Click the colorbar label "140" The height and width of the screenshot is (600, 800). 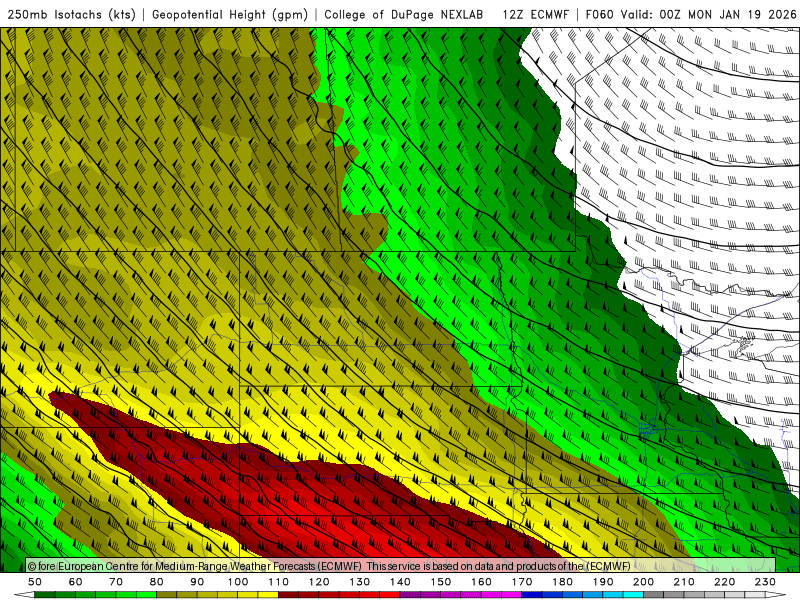tap(400, 582)
